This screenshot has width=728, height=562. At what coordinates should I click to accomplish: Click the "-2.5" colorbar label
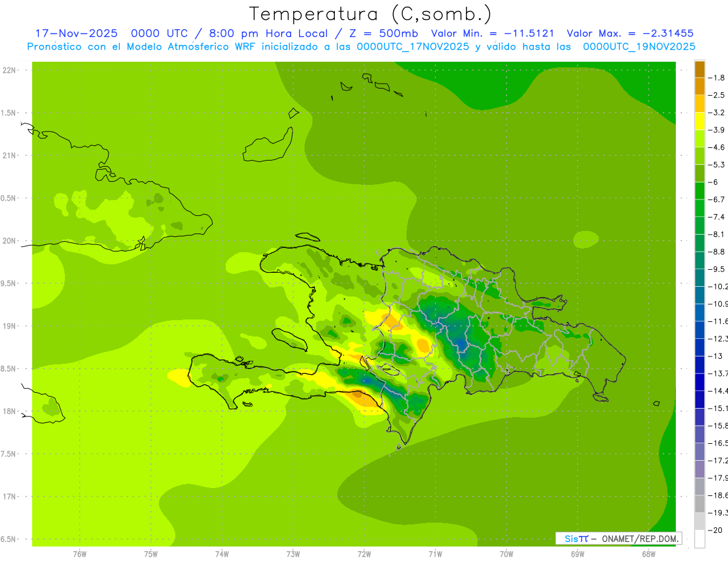716,95
